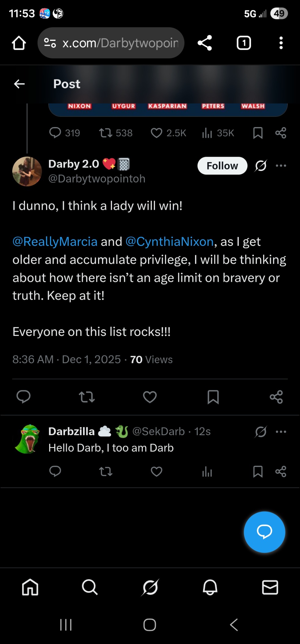300x644 pixels.
Task: Like Darby 2.0's post
Action: [150, 397]
